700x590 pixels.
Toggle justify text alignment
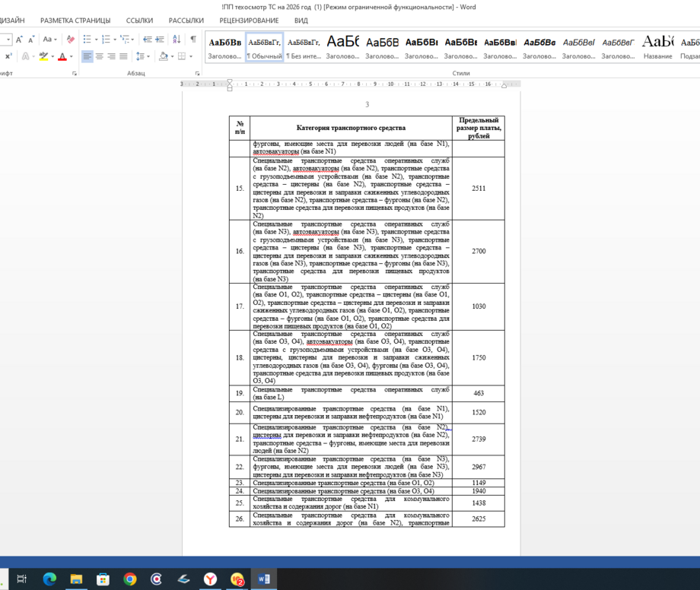(123, 56)
